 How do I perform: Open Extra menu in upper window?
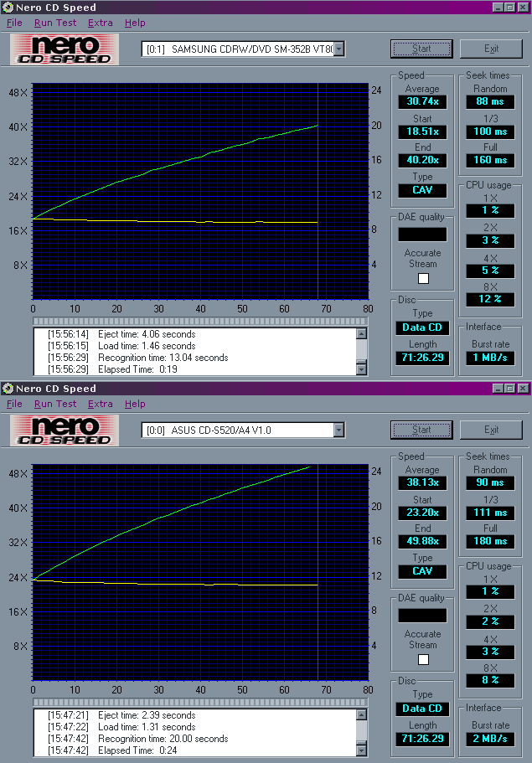tap(100, 23)
